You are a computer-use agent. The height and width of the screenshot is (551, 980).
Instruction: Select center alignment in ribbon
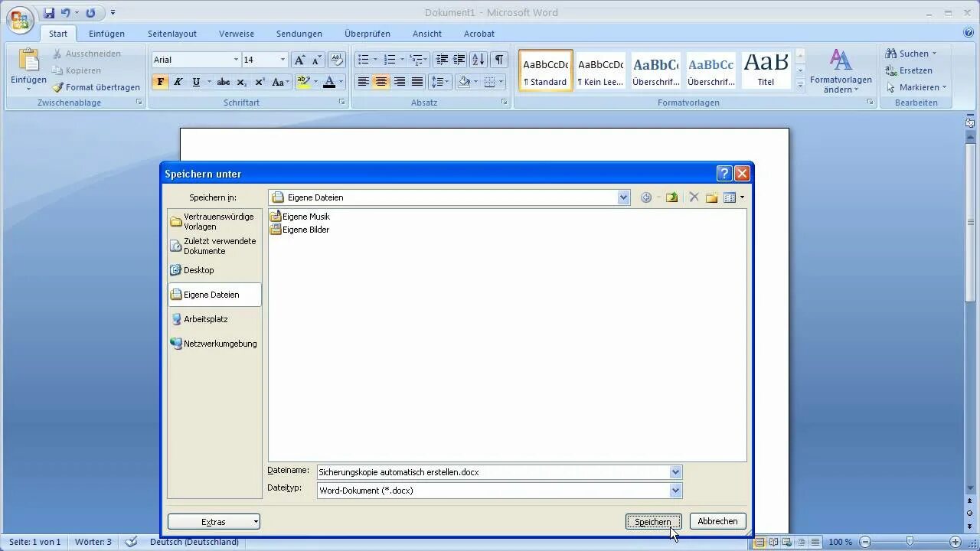[381, 82]
